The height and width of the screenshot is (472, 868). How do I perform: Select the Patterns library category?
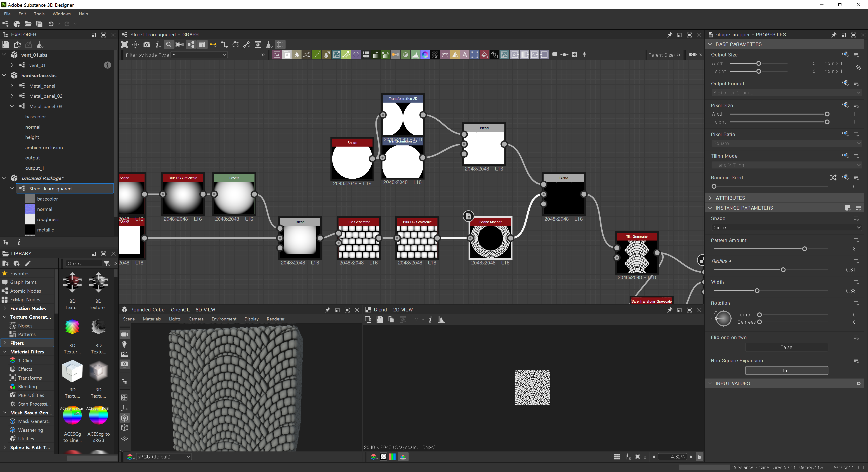pyautogui.click(x=27, y=334)
